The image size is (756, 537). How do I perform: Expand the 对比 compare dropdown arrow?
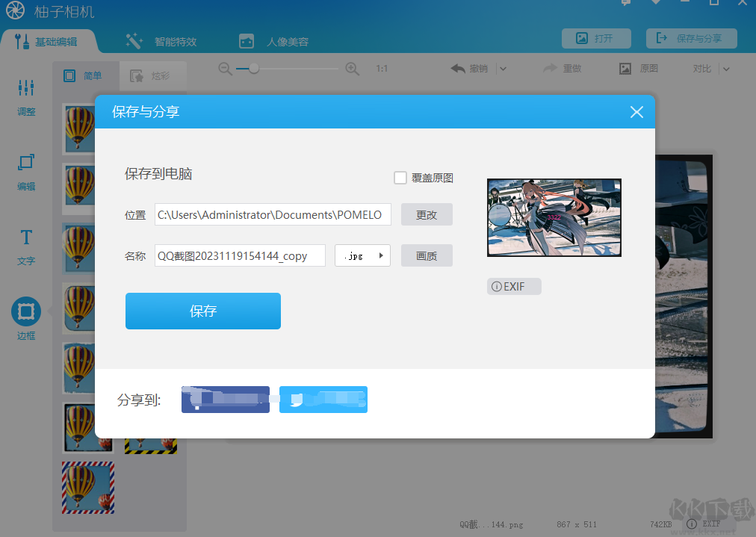point(725,69)
